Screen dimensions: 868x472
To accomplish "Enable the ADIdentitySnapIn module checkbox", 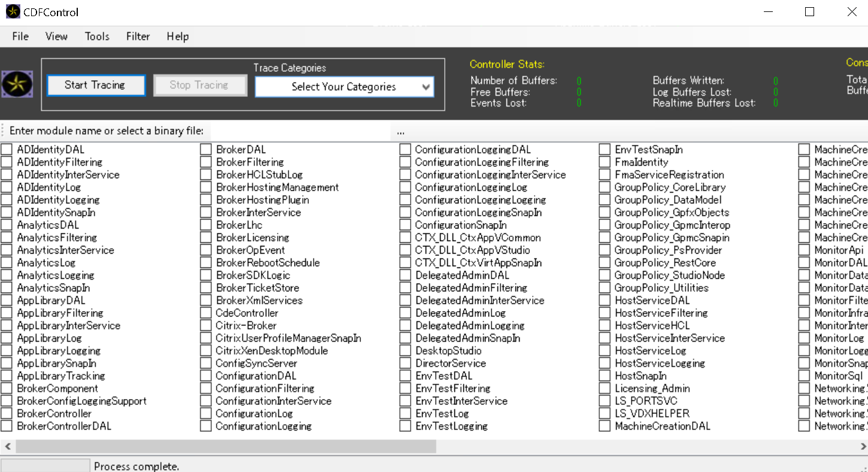I will [7, 212].
